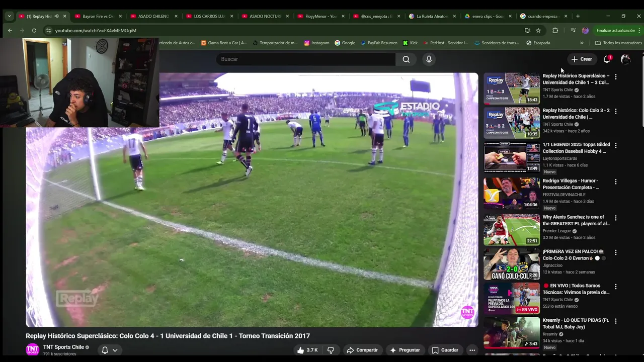The height and width of the screenshot is (362, 644).
Task: Open Instagram bookmark
Action: 316,43
